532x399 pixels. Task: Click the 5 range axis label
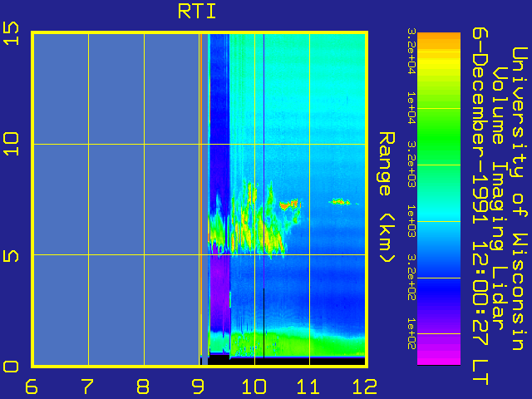tap(11, 255)
